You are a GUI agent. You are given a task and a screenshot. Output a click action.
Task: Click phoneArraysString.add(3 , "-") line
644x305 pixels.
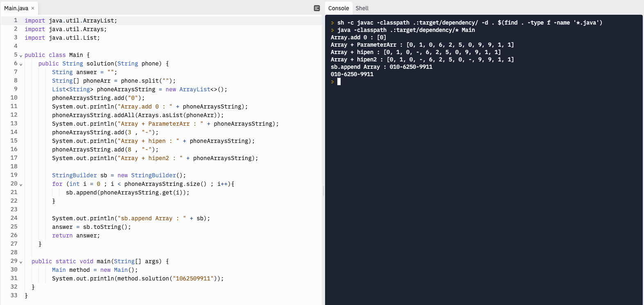(105, 132)
